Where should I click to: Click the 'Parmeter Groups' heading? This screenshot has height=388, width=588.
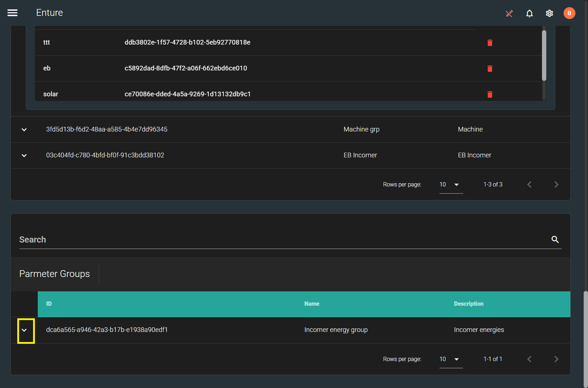pyautogui.click(x=55, y=274)
